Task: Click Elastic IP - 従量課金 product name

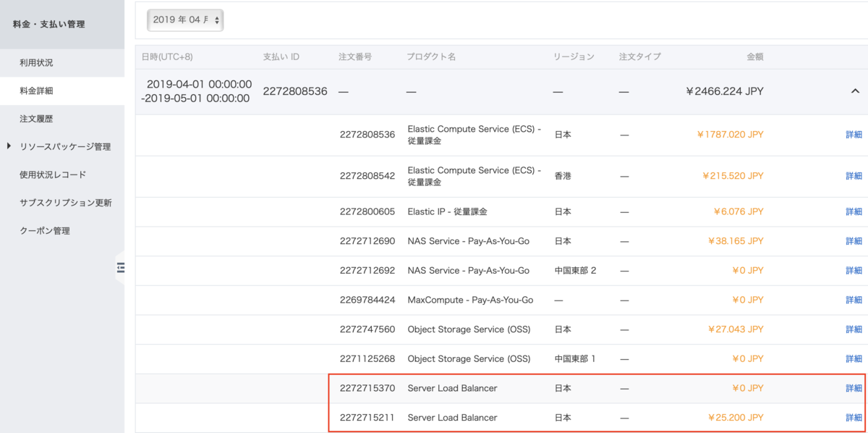Action: tap(448, 211)
